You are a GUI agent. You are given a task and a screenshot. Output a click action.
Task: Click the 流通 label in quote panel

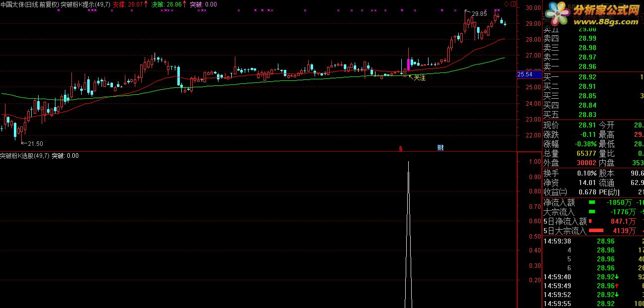click(x=607, y=183)
